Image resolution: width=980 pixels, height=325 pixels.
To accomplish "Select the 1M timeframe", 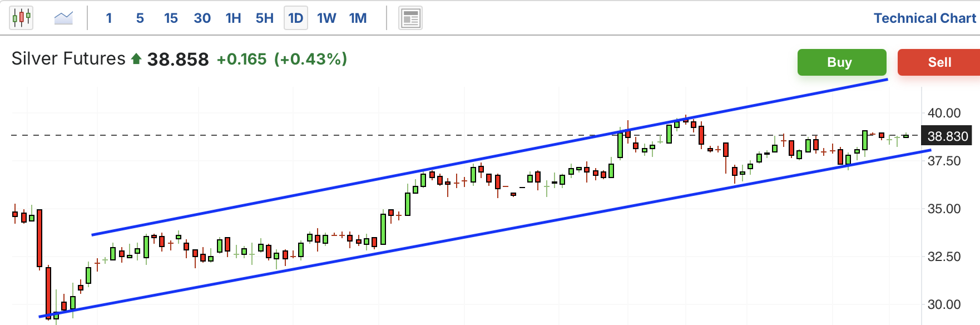I will 358,18.
